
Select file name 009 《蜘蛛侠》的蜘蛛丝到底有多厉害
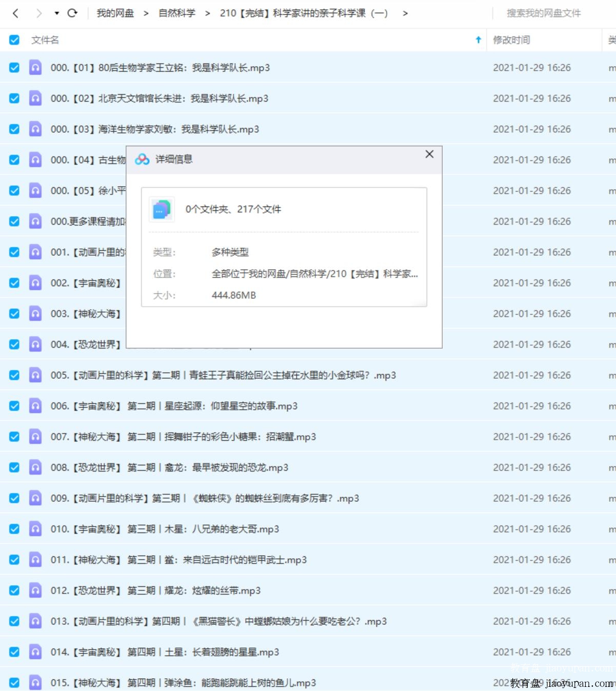(x=205, y=498)
